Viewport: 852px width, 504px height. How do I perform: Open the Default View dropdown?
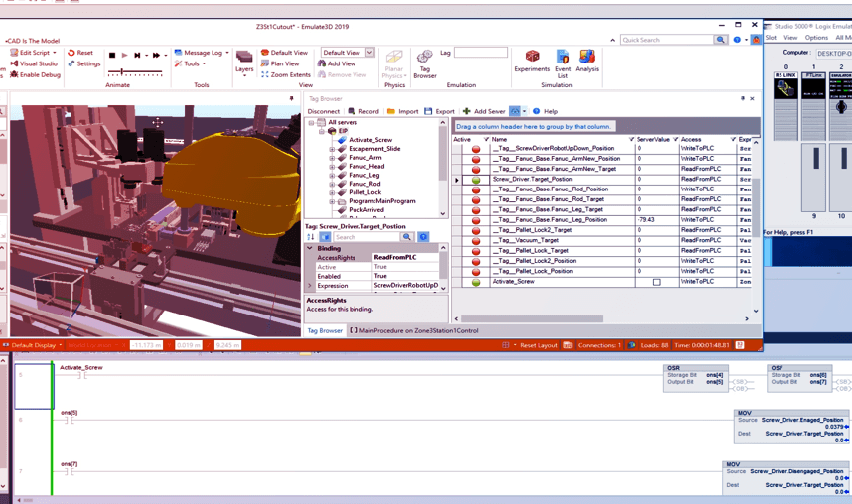tap(369, 53)
